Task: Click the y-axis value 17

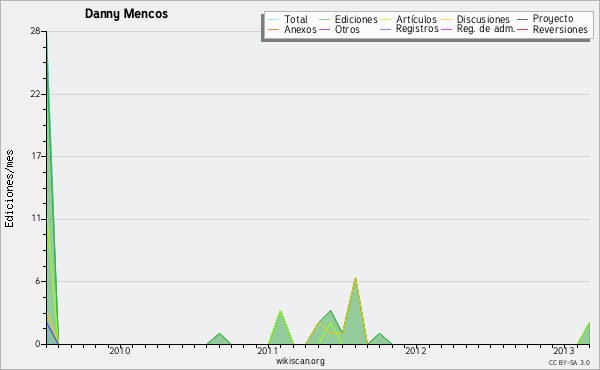Action: [x=36, y=156]
